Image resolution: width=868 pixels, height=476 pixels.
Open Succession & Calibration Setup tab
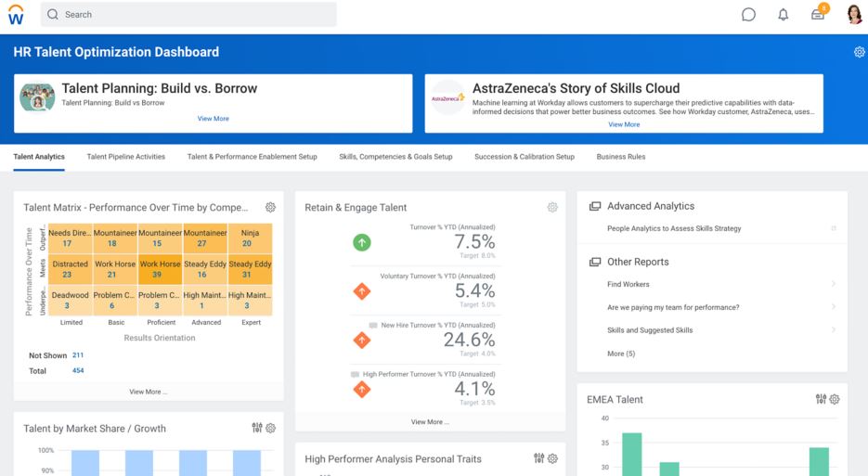525,157
